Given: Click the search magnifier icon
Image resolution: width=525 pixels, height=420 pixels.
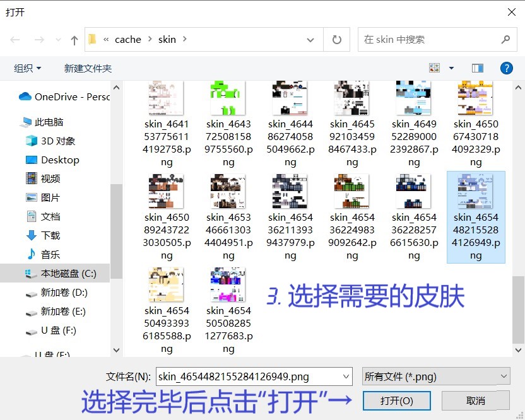Looking at the screenshot, I should click(x=505, y=40).
